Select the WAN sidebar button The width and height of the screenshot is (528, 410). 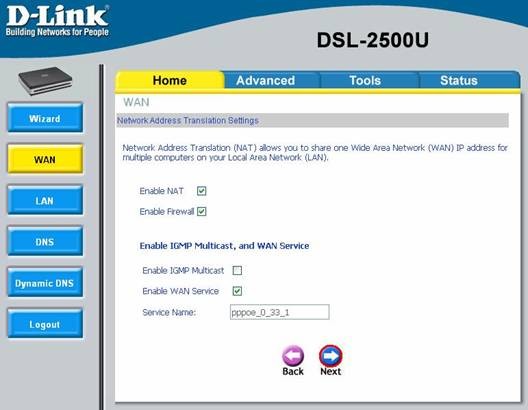(45, 159)
